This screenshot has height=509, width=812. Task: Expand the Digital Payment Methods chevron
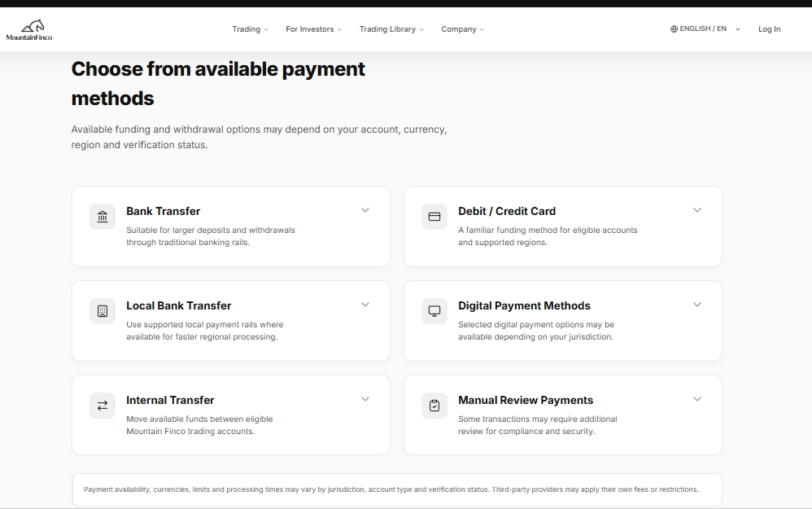pyautogui.click(x=697, y=305)
